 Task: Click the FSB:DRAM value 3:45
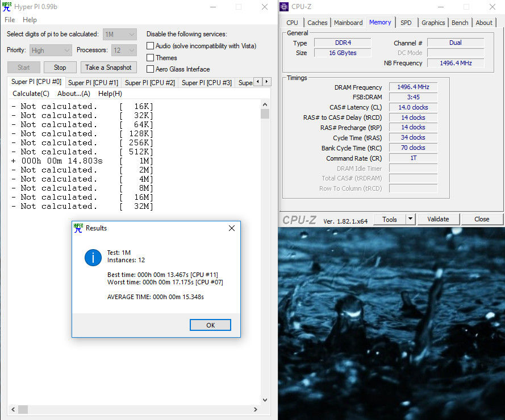(413, 97)
